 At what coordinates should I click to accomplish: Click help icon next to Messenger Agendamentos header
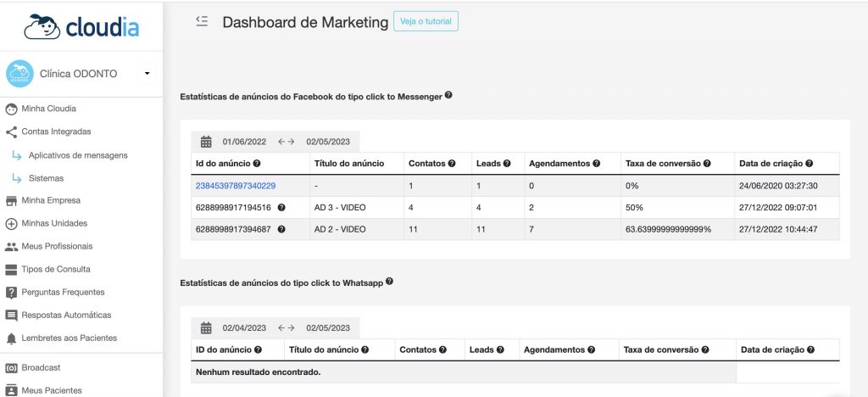click(596, 164)
